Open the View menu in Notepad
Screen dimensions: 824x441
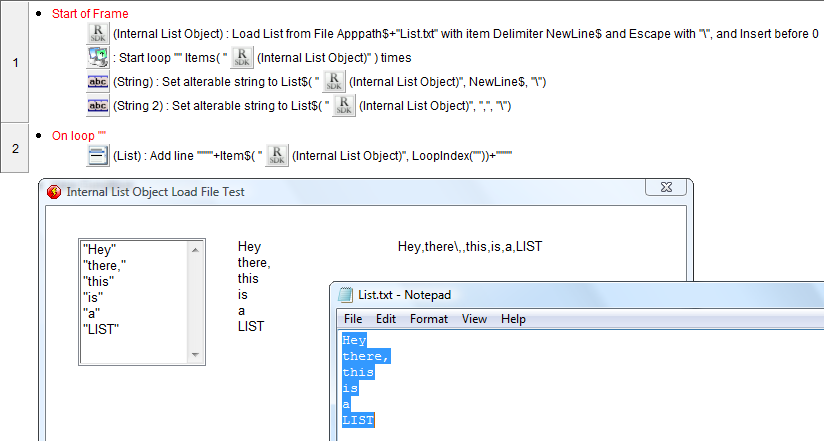[474, 319]
